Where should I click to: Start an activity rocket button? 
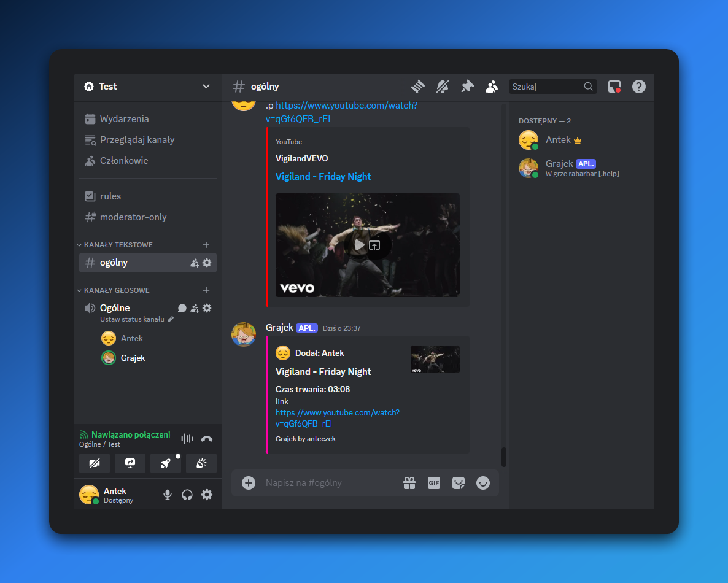pos(166,463)
